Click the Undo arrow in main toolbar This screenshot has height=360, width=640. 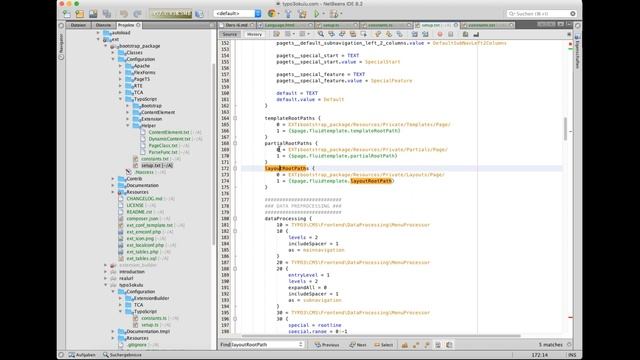tap(124, 14)
